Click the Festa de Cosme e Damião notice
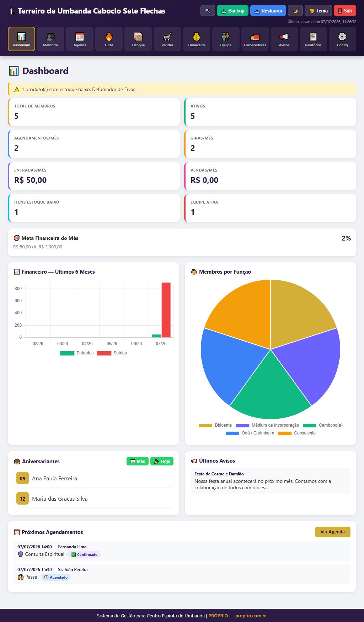Viewport: 364px width, 622px height. pos(271,480)
